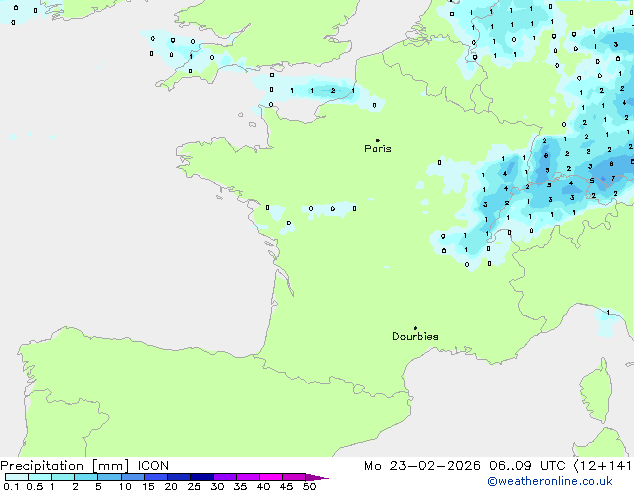Screen dimensions: 634x490
Task: Click the precipitation value 7 near Switzerland
Action: pos(613,178)
